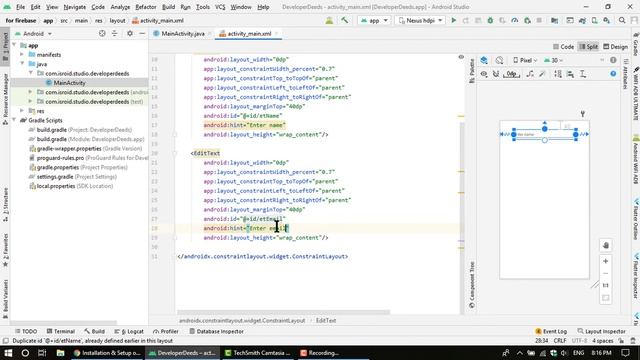Open the Nexus hdpi device dropdown
Image resolution: width=640 pixels, height=360 pixels.
[420, 20]
